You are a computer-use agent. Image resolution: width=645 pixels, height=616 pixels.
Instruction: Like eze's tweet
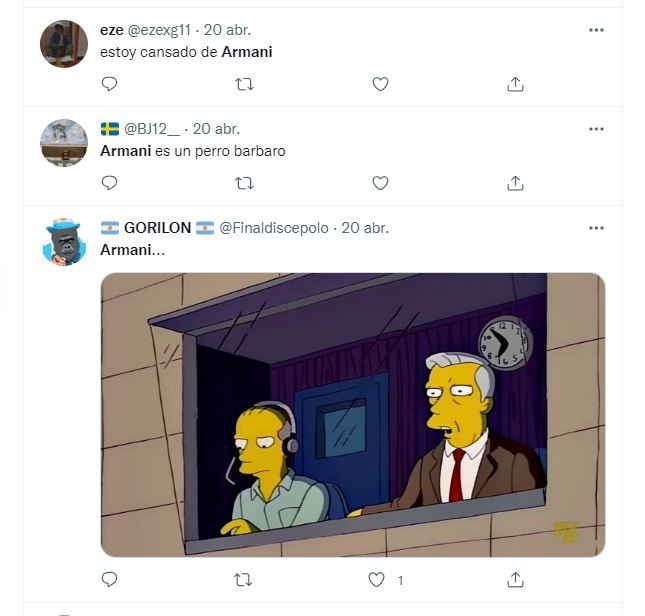tap(380, 84)
